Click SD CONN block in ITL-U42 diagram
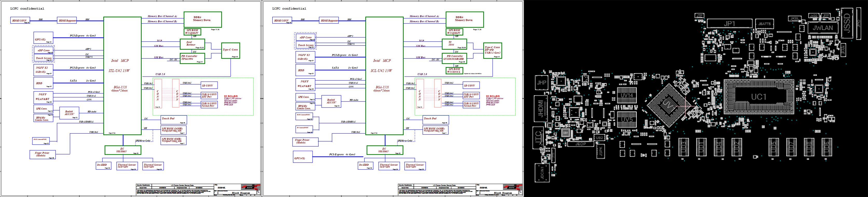 [209, 85]
